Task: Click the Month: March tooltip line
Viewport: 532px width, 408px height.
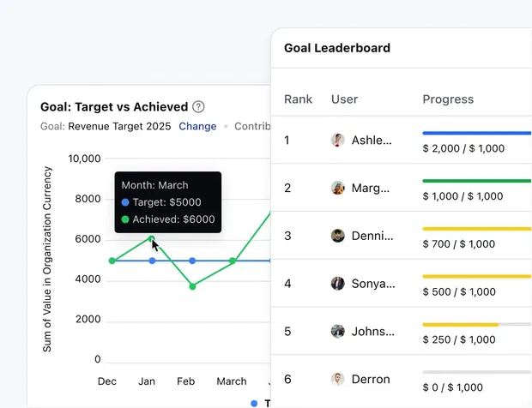Action: [154, 185]
